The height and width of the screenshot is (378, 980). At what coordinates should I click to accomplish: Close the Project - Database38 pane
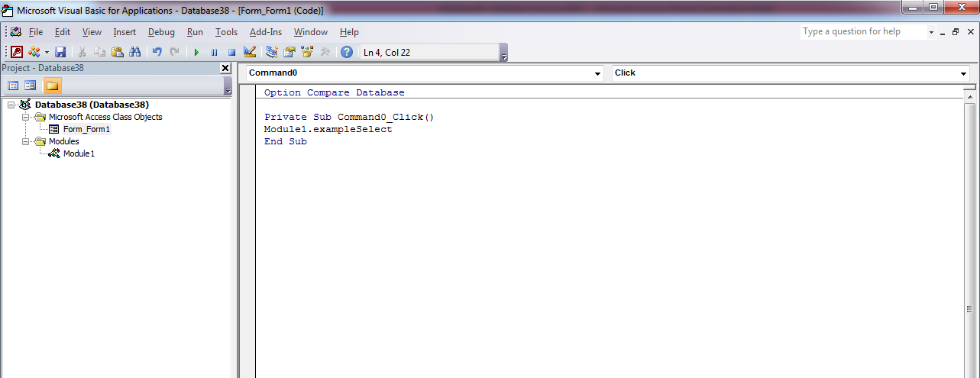(x=225, y=68)
